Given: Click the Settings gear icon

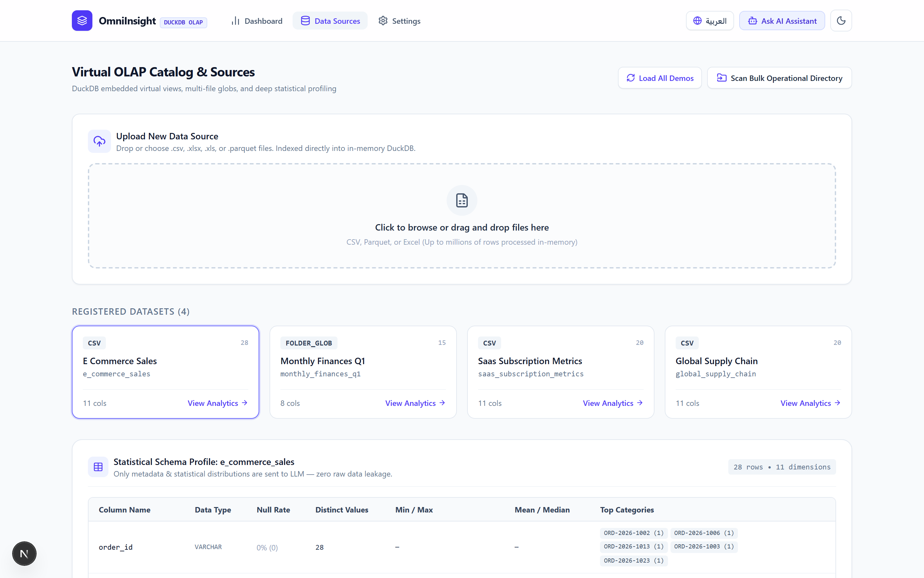Looking at the screenshot, I should pos(383,21).
